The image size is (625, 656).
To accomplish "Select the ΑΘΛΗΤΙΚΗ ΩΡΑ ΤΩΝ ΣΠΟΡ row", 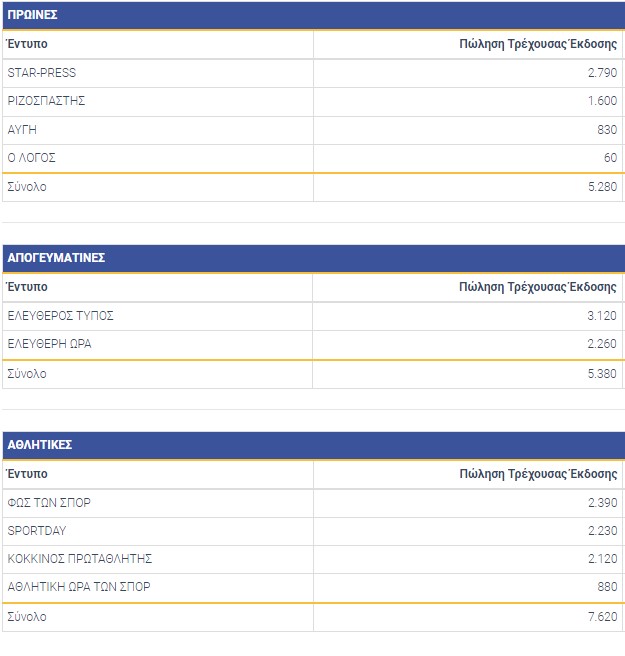I will tap(79, 587).
